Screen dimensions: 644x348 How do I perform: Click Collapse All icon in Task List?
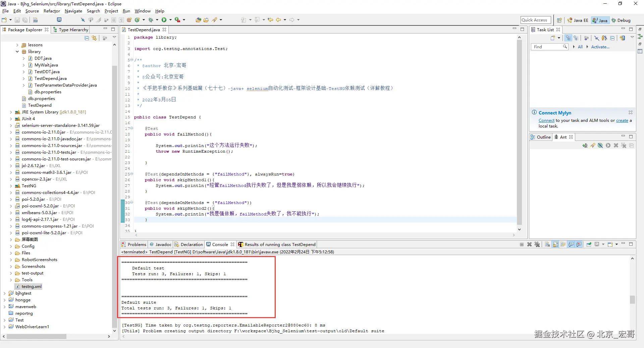tap(612, 38)
